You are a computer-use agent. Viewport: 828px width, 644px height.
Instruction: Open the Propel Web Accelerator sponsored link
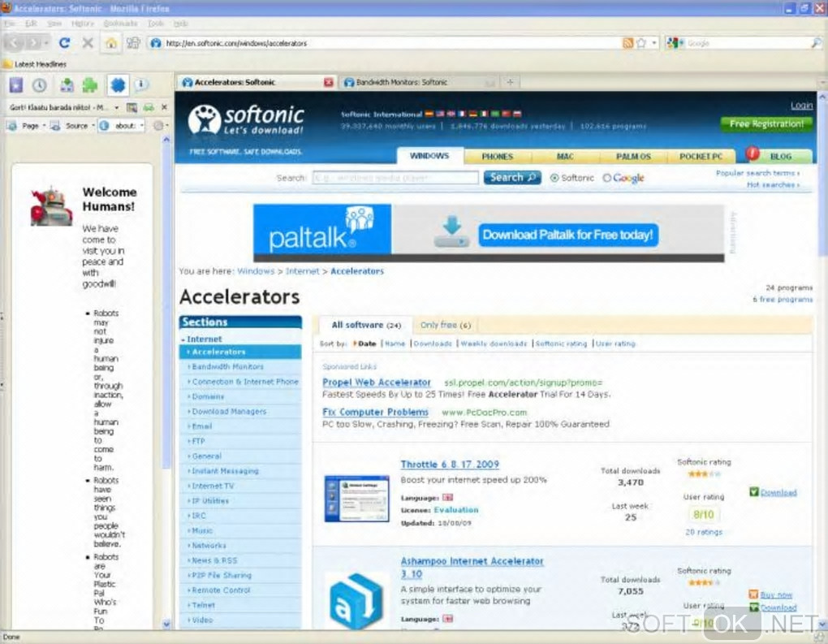coord(377,382)
